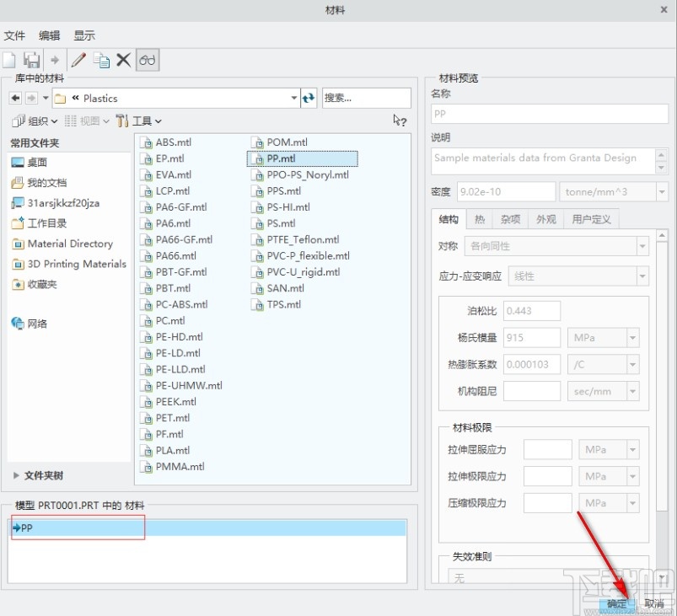Click the delete material X icon
This screenshot has width=677, height=616.
pos(123,60)
